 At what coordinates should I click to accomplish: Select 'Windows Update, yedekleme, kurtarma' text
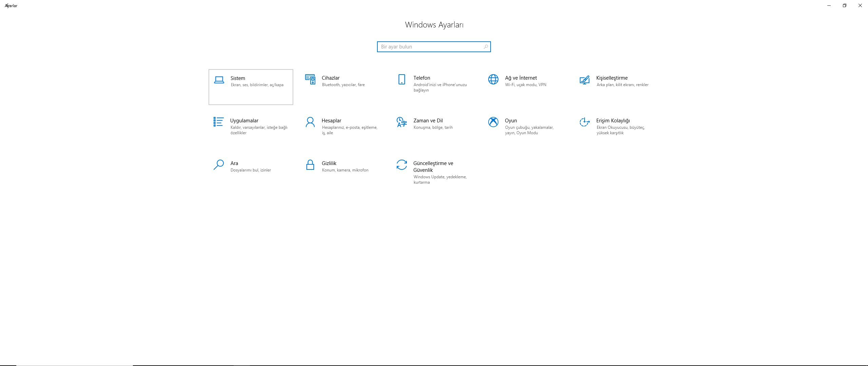click(440, 180)
